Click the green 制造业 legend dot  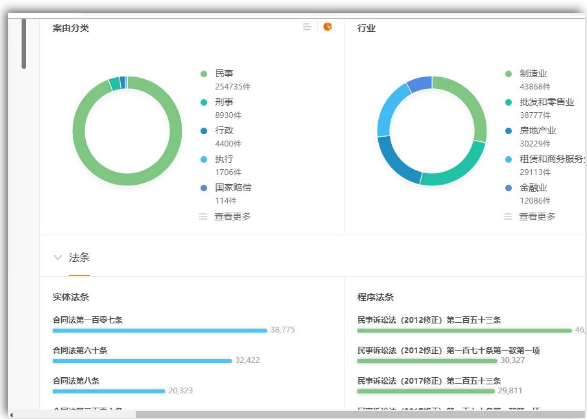pos(508,74)
